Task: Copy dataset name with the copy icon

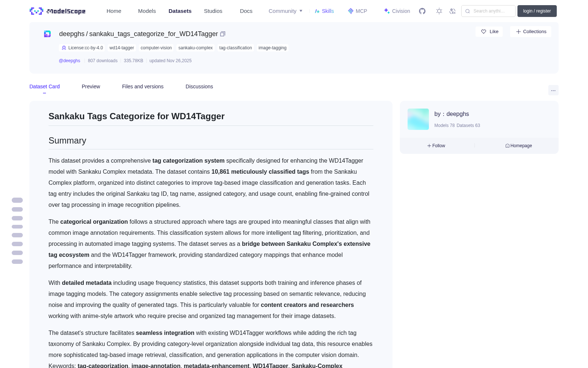Action: 223,34
